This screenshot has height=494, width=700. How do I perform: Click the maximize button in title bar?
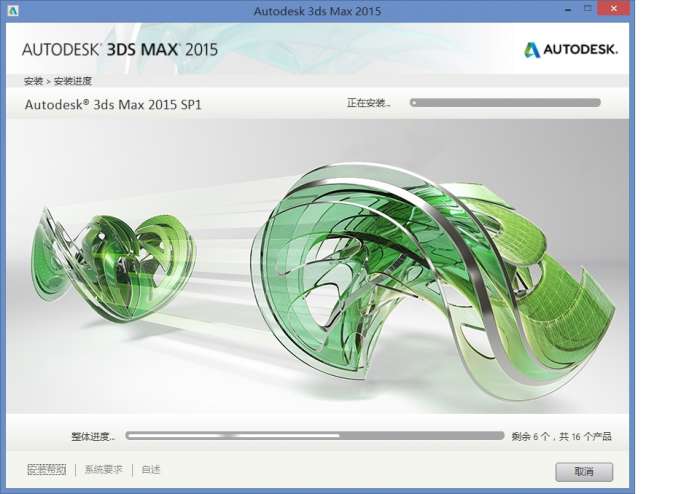pos(588,8)
